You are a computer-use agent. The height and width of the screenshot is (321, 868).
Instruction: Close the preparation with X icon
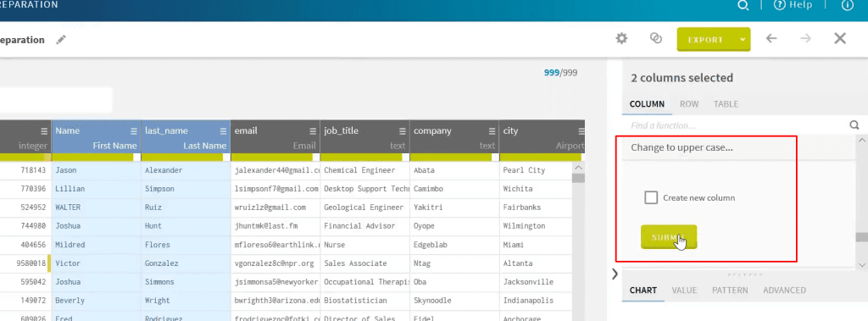(x=840, y=38)
